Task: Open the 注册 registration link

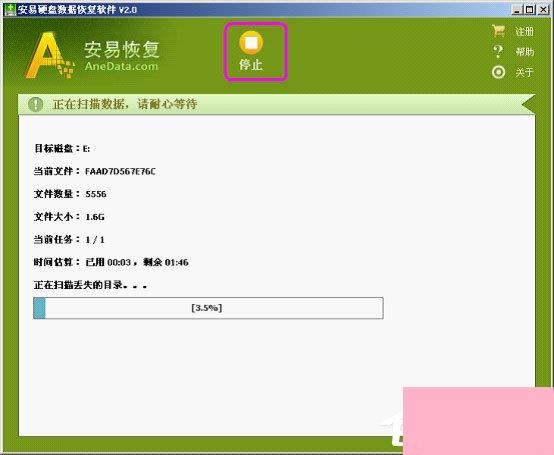Action: click(x=524, y=31)
